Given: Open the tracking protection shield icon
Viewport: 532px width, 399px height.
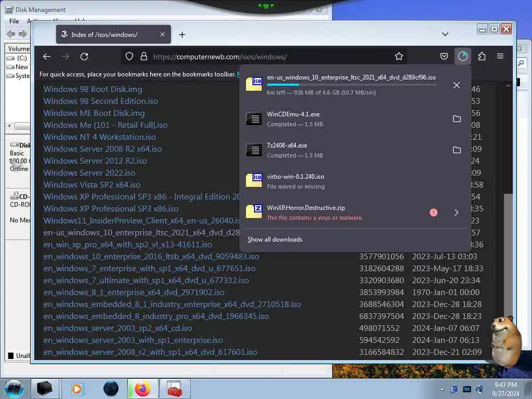Looking at the screenshot, I should (129, 56).
